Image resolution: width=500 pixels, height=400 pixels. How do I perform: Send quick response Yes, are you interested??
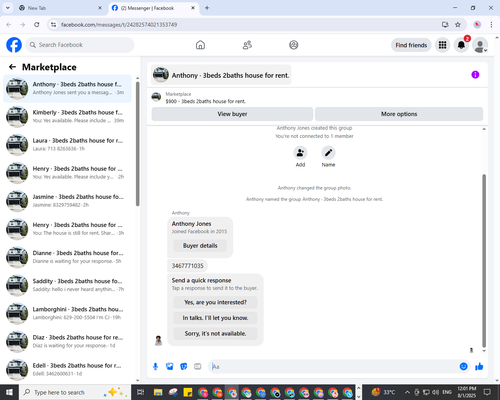pyautogui.click(x=215, y=302)
